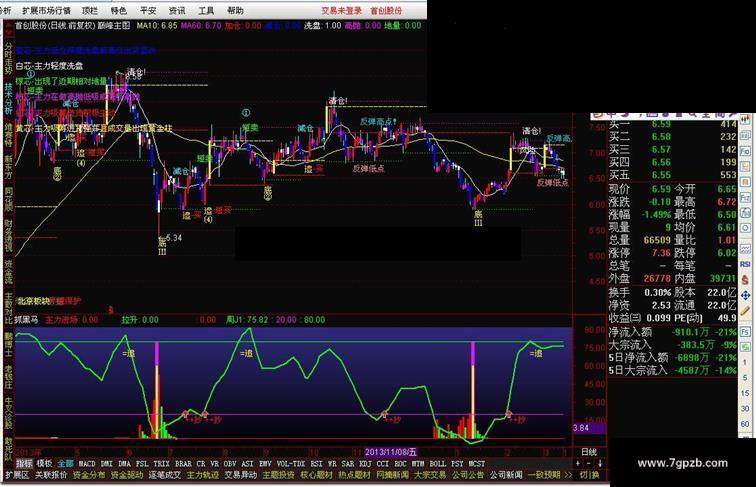Select the 分时走势 tab in left sidebar
Image resolution: width=756 pixels, height=487 pixels.
8,58
